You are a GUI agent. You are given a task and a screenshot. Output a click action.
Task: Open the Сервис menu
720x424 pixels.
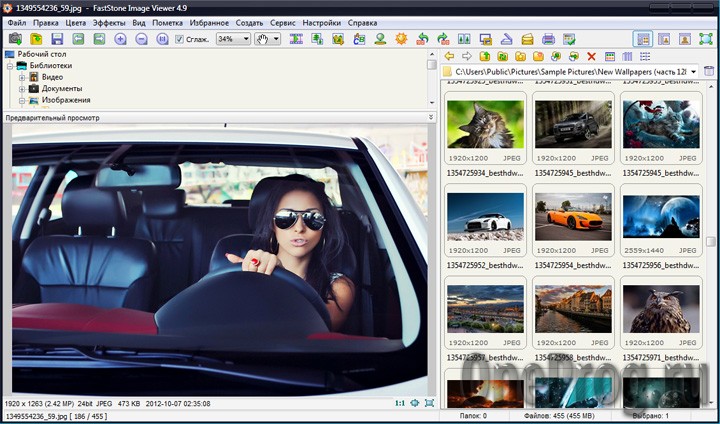click(x=283, y=23)
